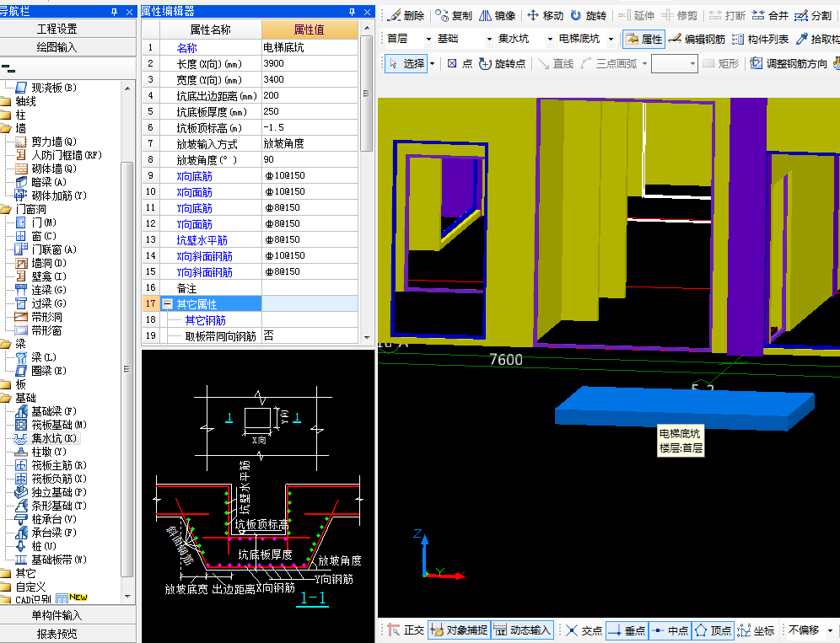The height and width of the screenshot is (643, 840).
Task: Select 基础梁(F) tree item
Action: 46,411
